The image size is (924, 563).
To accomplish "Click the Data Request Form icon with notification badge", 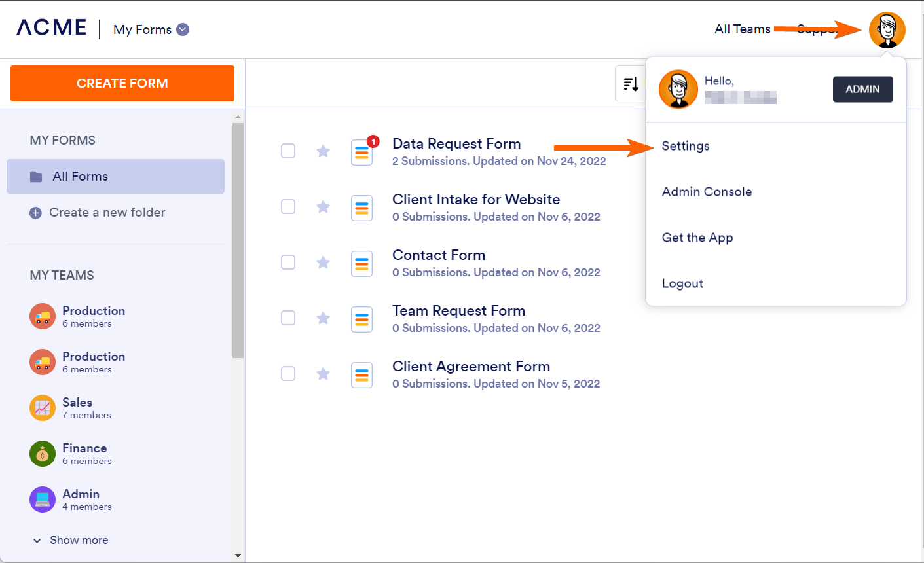I will point(362,153).
